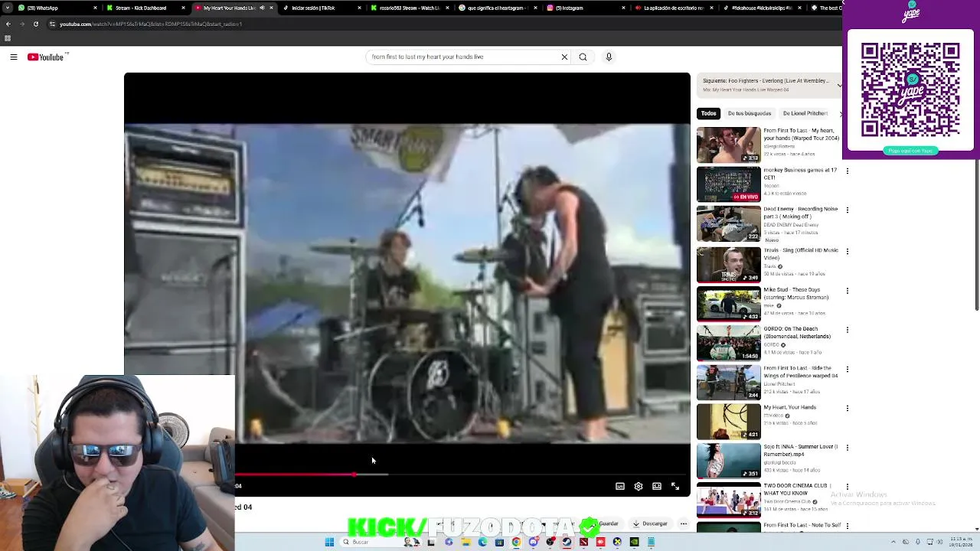Open the browser apps grid shortcut
Screen dimensions: 980x551
pyautogui.click(x=8, y=38)
